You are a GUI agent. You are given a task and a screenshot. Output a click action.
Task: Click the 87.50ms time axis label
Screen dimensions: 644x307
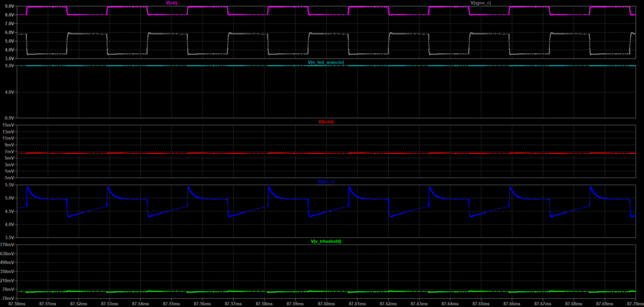tap(18, 304)
